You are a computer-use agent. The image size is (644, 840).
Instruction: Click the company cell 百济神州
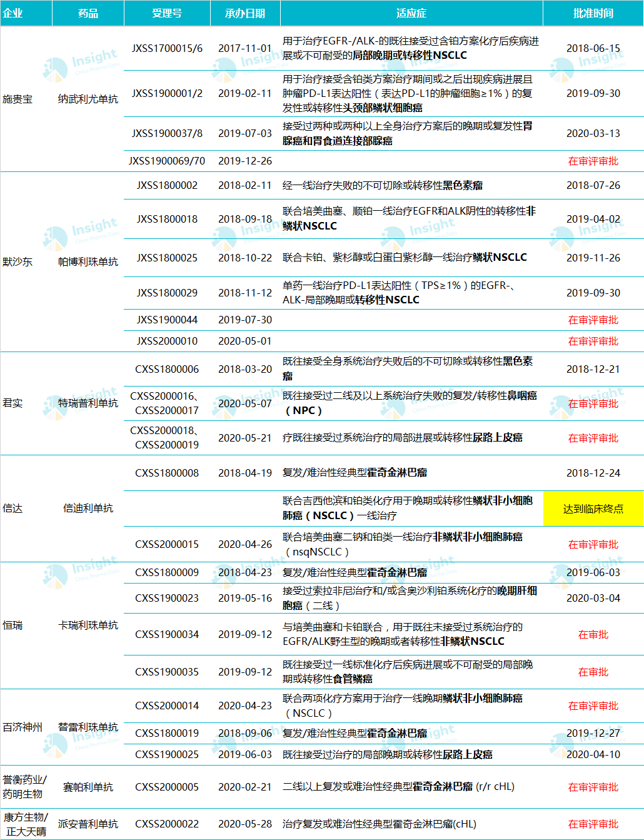tap(23, 727)
